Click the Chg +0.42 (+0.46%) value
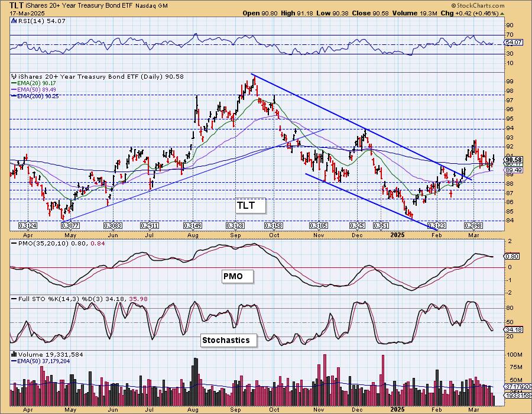The image size is (532, 414). coord(469,13)
